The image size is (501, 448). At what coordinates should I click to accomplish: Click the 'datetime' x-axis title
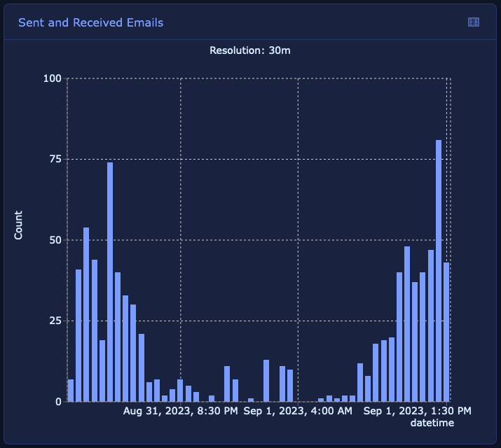[432, 423]
